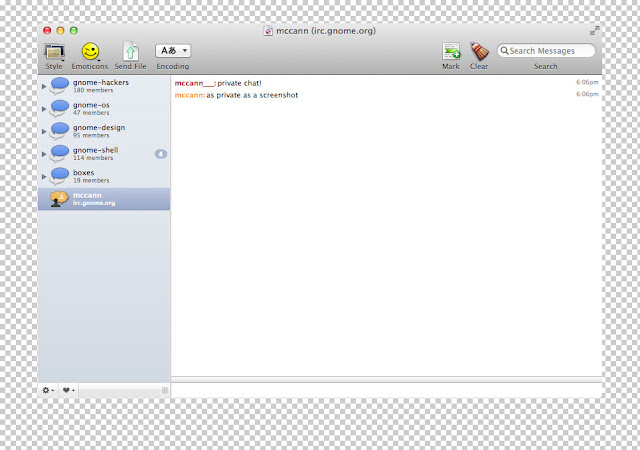Image resolution: width=640 pixels, height=450 pixels.
Task: Click the Mark toolbar icon
Action: click(x=451, y=51)
